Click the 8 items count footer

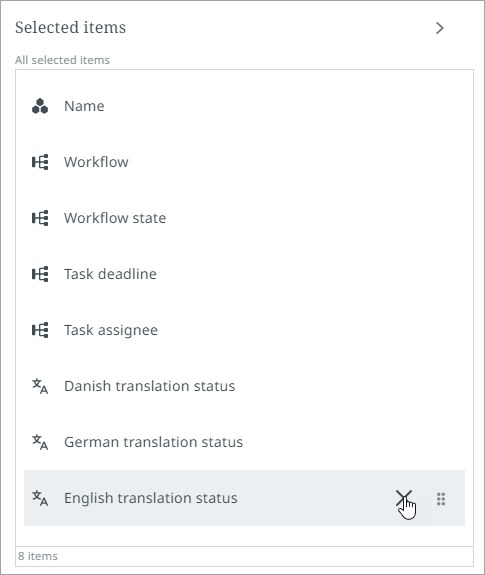coord(38,556)
